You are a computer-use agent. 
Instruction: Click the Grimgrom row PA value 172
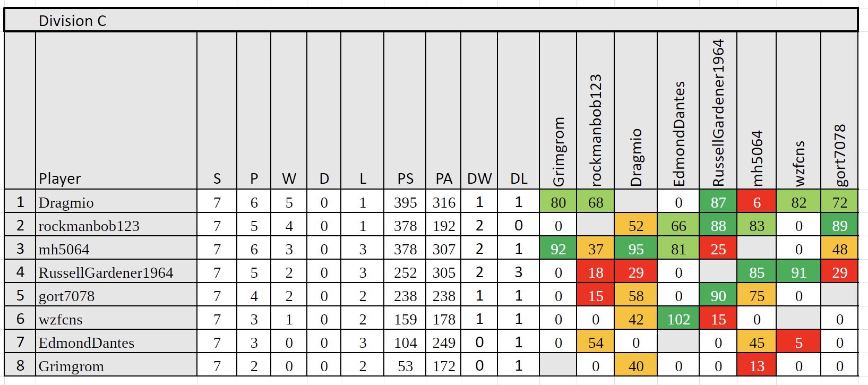pyautogui.click(x=444, y=366)
